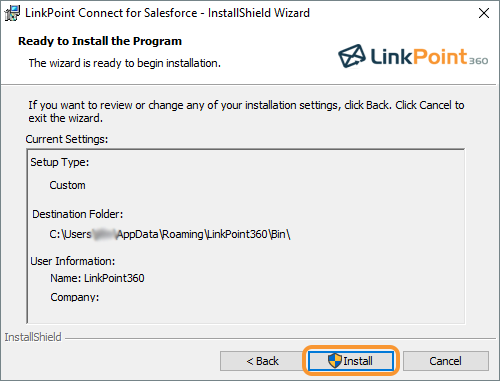Click the Current Settings label
The height and width of the screenshot is (381, 500).
tap(67, 139)
